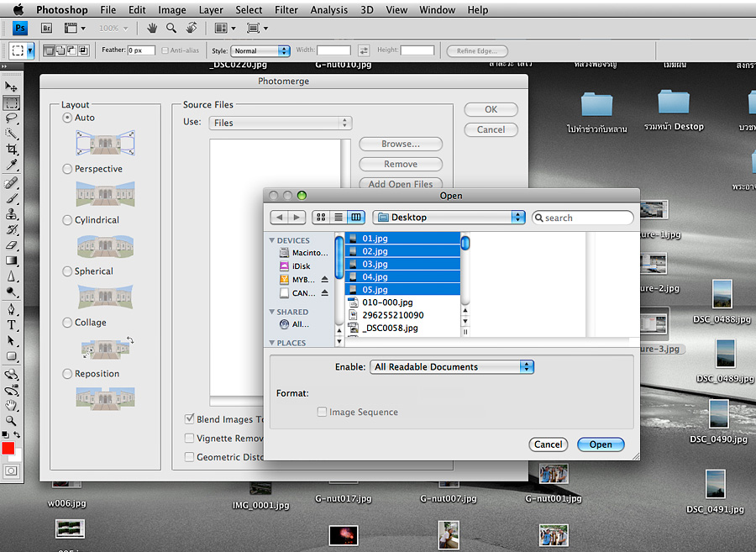Switch Open dialog to column view

357,217
